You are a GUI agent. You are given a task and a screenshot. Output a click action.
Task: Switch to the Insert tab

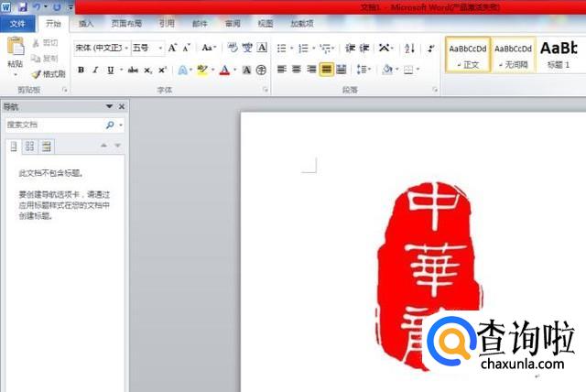85,24
